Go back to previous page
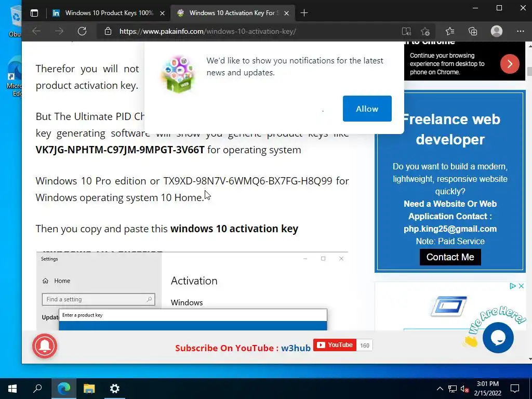Viewport: 532px width, 399px height. [36, 31]
